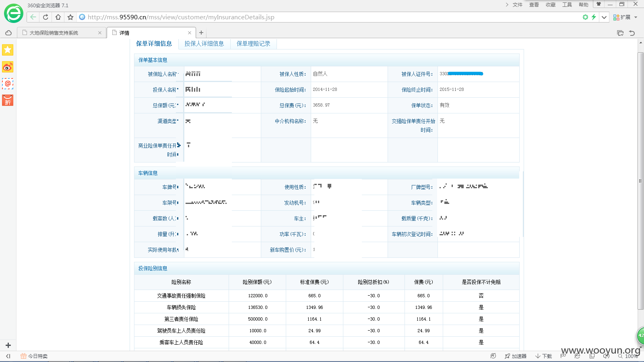Click the 交通事故责任强制保险 row name

click(181, 296)
